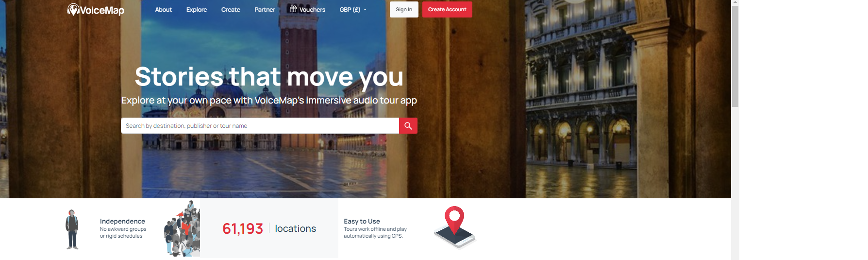The image size is (868, 260).
Task: Click the Create Account button
Action: [447, 10]
